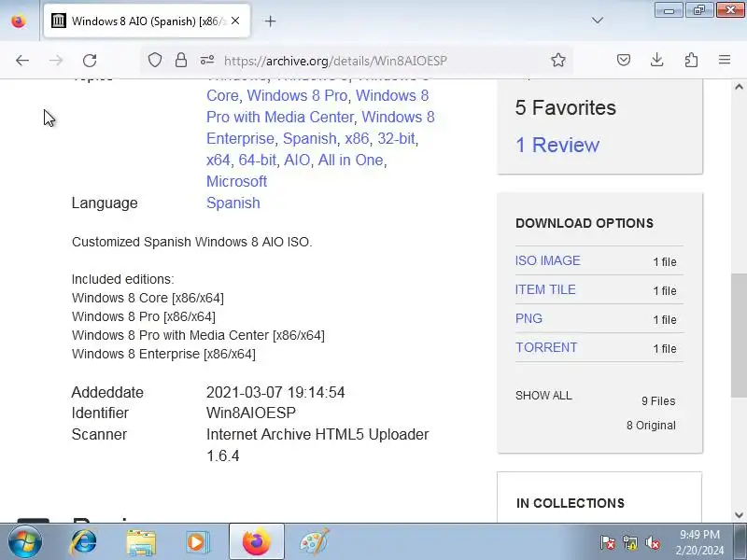Follow the Enterprise topic link
The image size is (747, 560).
click(x=240, y=138)
